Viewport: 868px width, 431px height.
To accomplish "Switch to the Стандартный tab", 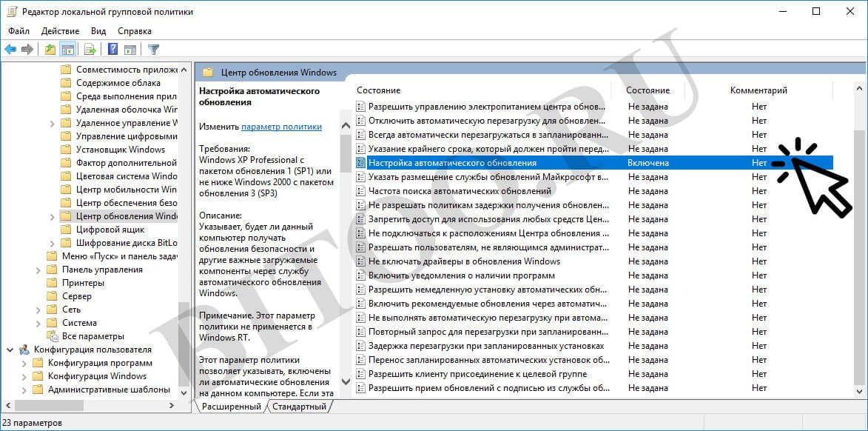I will 299,407.
